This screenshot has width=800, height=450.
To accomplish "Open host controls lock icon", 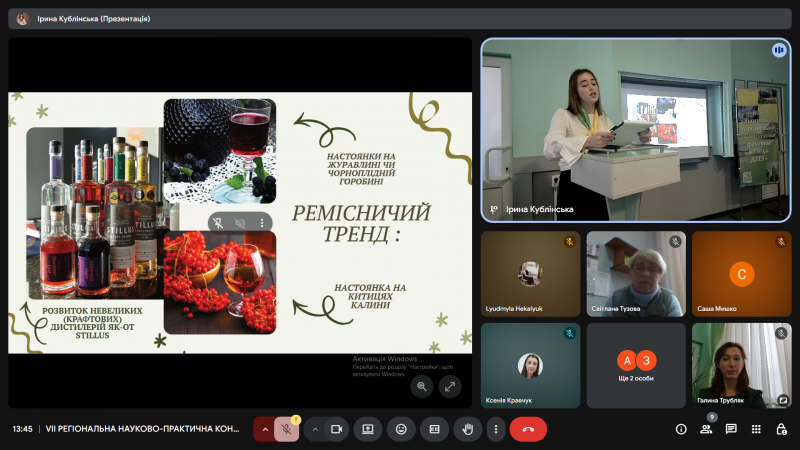I will 782,429.
